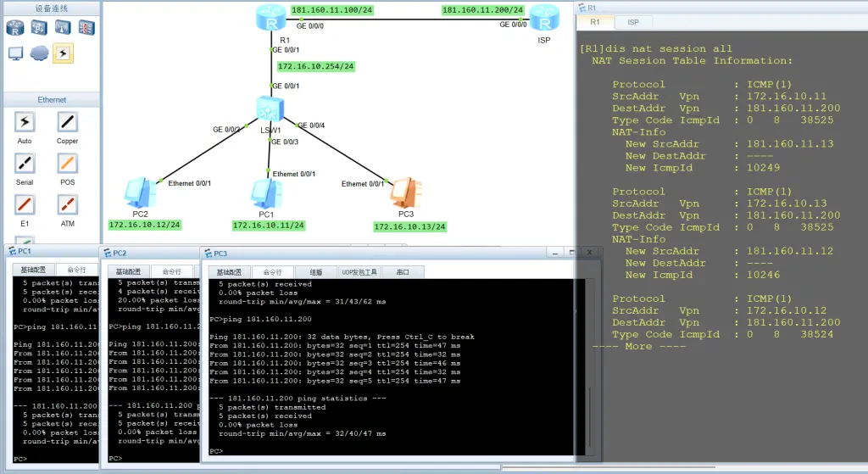Open the 基础配置 tab in PC3 window
Image resolution: width=868 pixels, height=474 pixels.
pyautogui.click(x=231, y=272)
